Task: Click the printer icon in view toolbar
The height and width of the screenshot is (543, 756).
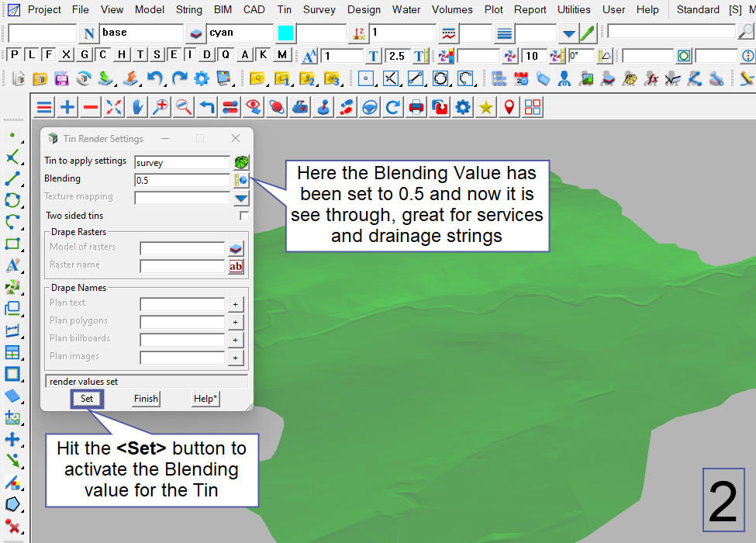Action: (x=416, y=107)
